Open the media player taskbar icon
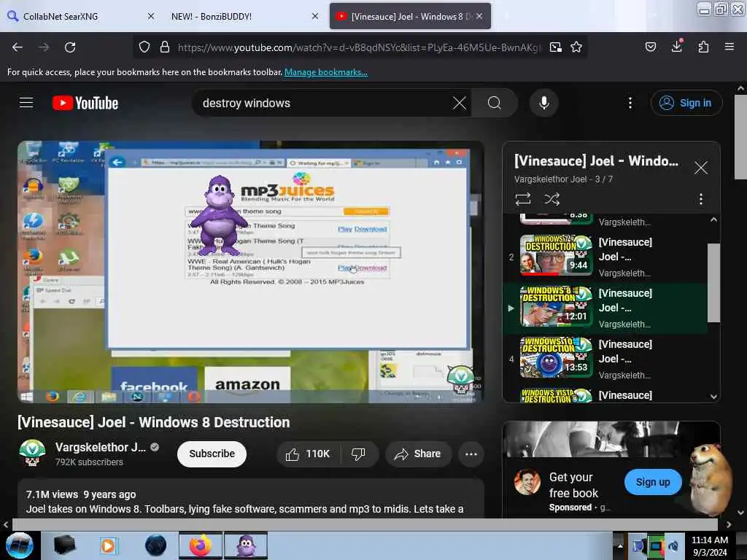This screenshot has height=560, width=747. [x=108, y=545]
